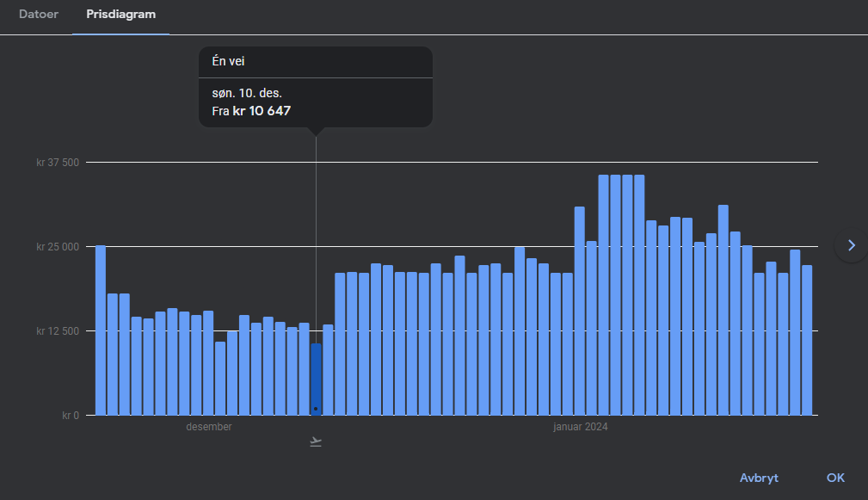
Task: Switch to the Datoer tab
Action: coord(39,15)
